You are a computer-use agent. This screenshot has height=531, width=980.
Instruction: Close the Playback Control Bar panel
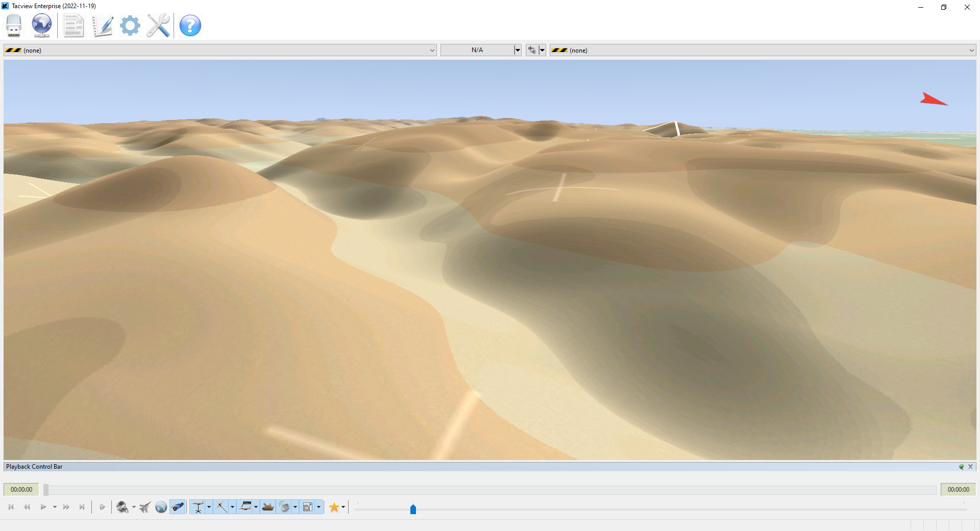point(970,467)
